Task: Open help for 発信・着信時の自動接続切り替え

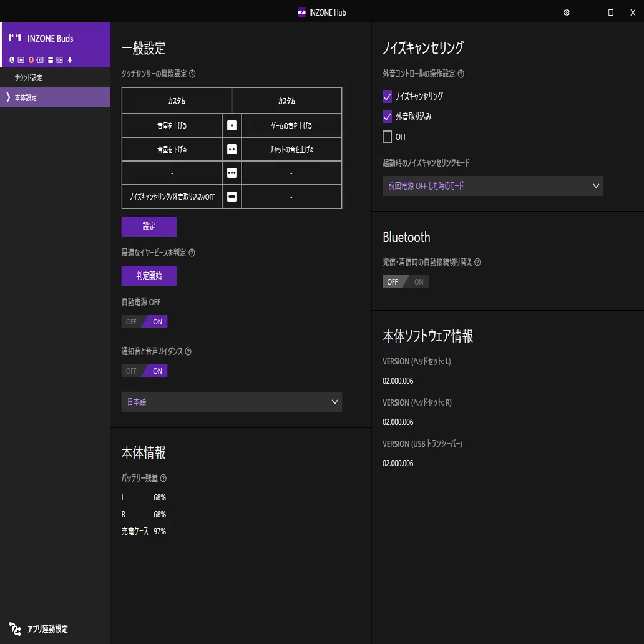Action: [477, 262]
